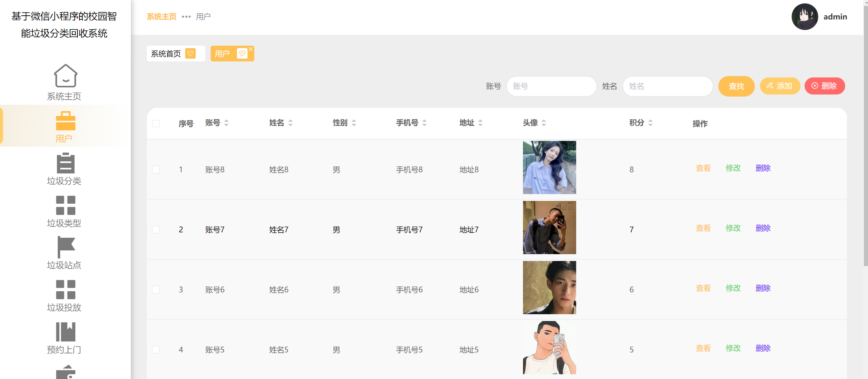Click the admin avatar picture
Viewport: 868px width, 379px height.
click(x=804, y=17)
